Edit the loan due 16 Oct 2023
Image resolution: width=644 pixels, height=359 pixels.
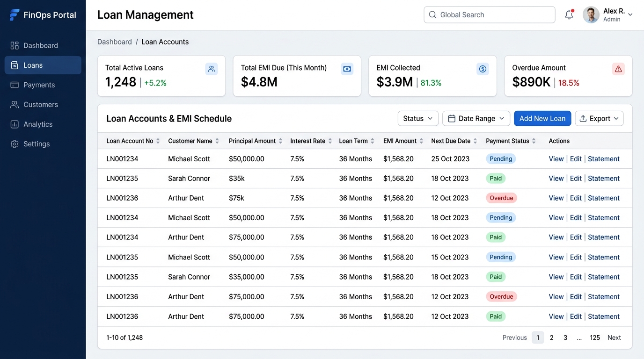[576, 237]
